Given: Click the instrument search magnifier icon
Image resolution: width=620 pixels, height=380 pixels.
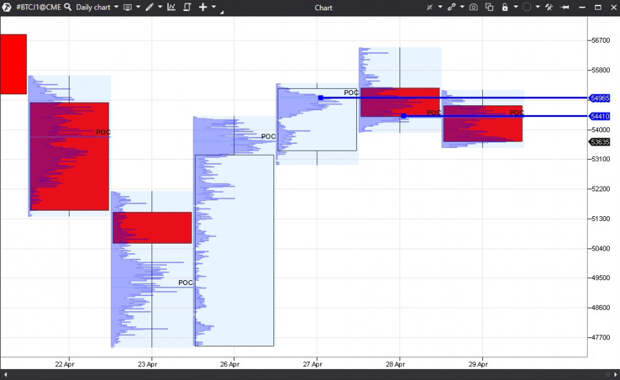Looking at the screenshot, I should (68, 7).
